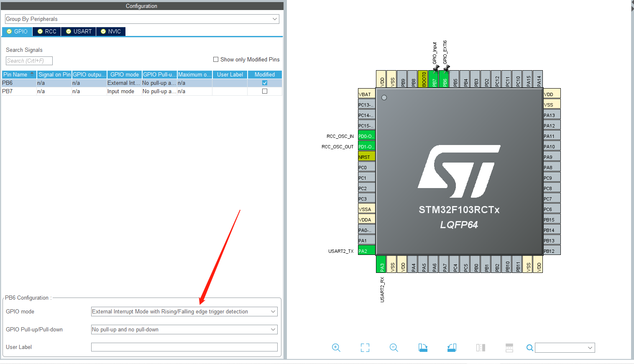Zoom out of the chip pinout view
This screenshot has height=364, width=634.
(x=394, y=348)
